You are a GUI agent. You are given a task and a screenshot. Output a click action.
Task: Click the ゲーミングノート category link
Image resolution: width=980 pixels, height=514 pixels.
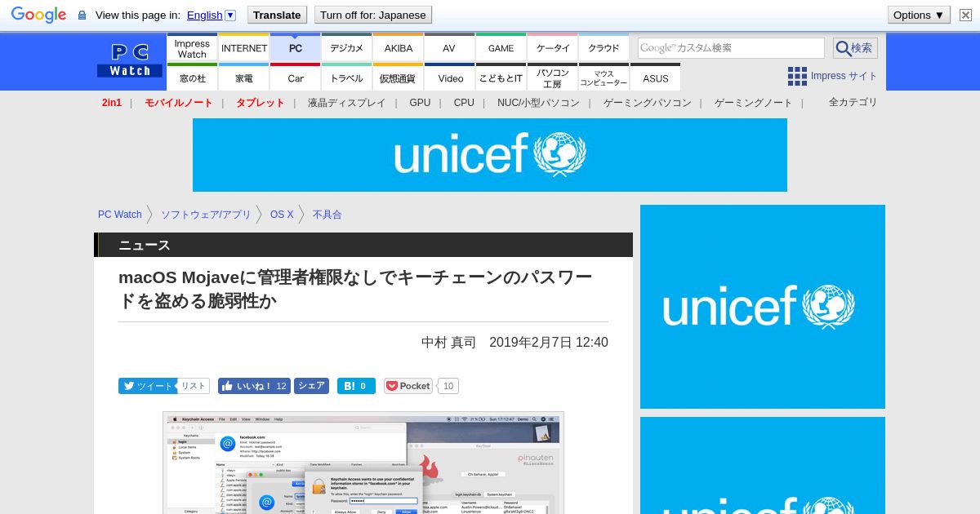(753, 103)
